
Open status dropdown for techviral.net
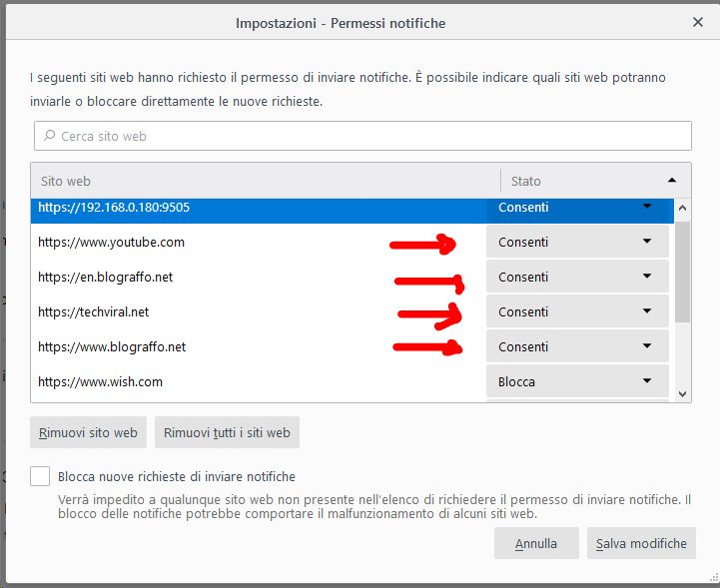tap(577, 311)
